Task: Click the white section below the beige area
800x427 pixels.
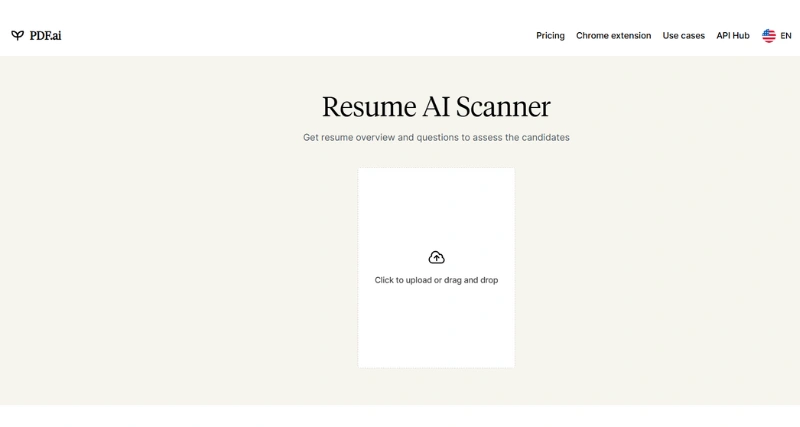Action: coord(400,416)
